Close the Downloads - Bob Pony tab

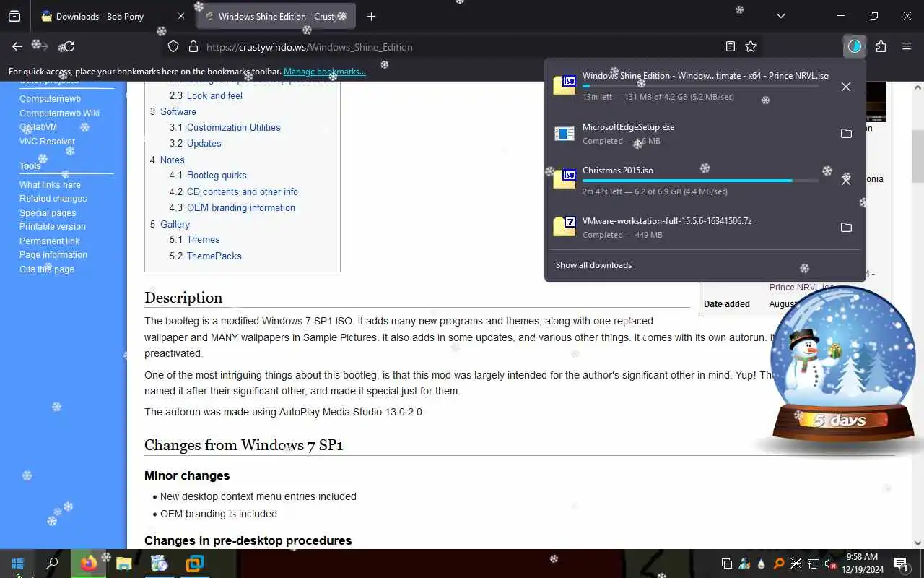[181, 16]
